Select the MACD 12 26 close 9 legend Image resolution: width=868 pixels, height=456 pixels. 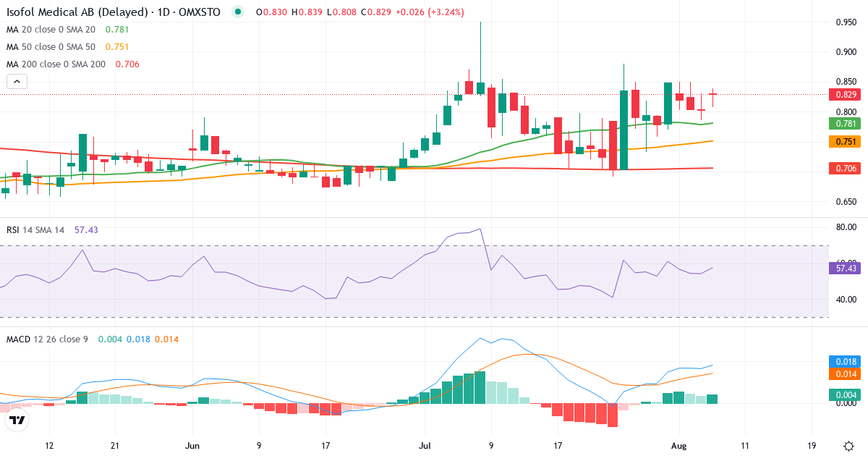(47, 339)
